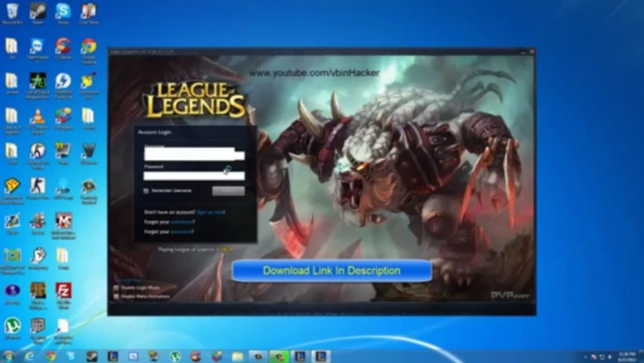Switch to rightmost League of Legends taskbar icon
The width and height of the screenshot is (644, 363).
[320, 356]
